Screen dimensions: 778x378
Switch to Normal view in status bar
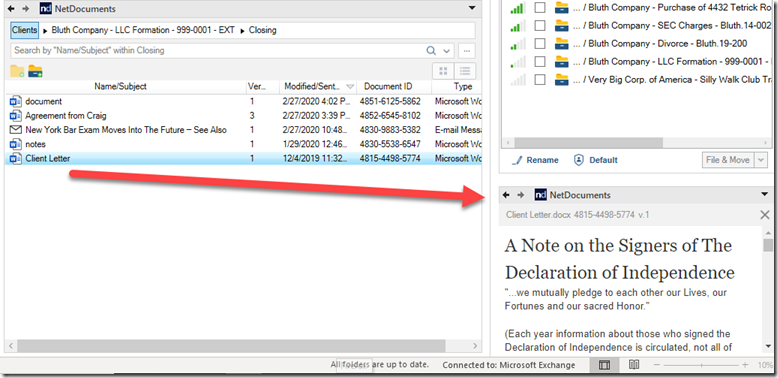(x=604, y=365)
